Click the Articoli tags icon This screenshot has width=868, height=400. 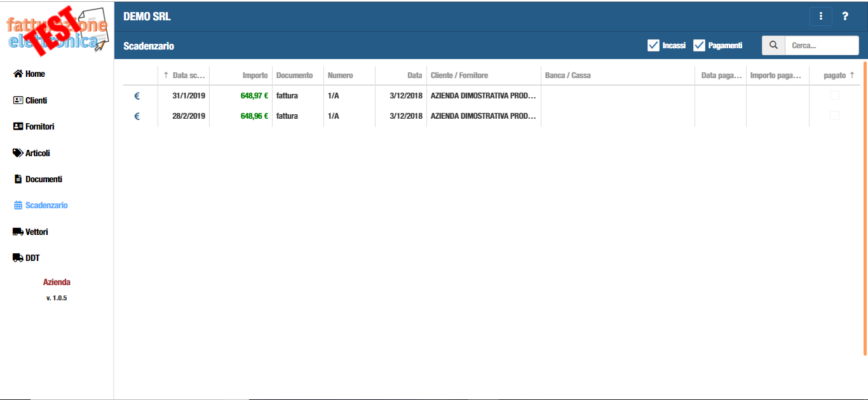[18, 153]
